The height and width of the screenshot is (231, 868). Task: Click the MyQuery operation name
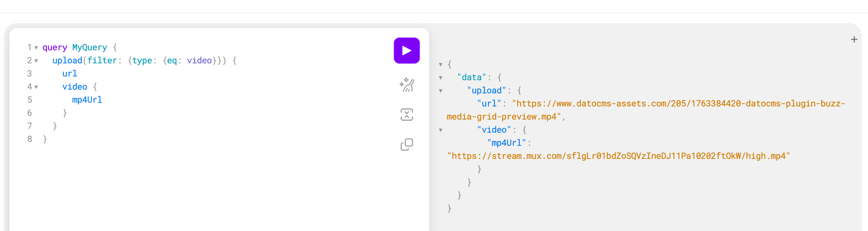point(89,47)
